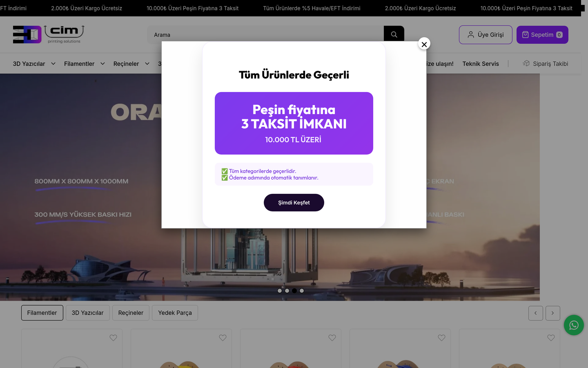588x368 pixels.
Task: Click the 3Dcim logo
Action: (x=49, y=34)
